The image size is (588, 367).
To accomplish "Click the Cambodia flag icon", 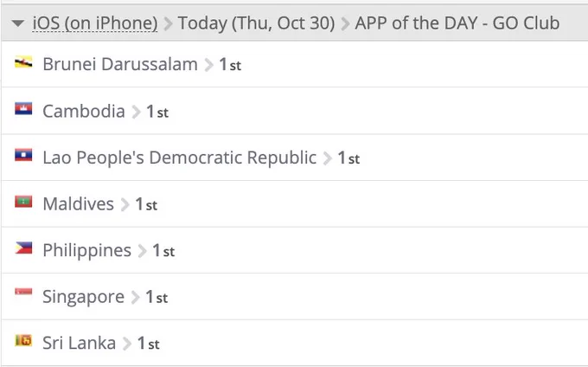I will coord(23,109).
